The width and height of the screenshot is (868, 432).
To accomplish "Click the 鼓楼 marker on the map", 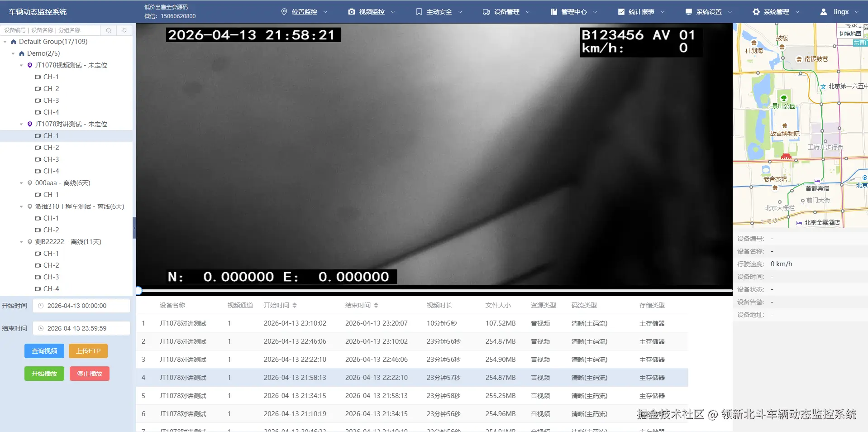I will tap(782, 46).
